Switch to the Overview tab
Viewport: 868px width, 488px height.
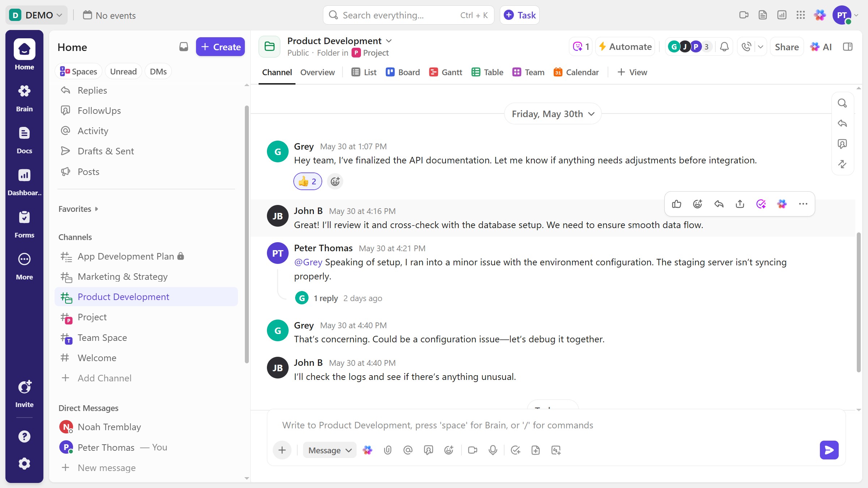click(318, 72)
